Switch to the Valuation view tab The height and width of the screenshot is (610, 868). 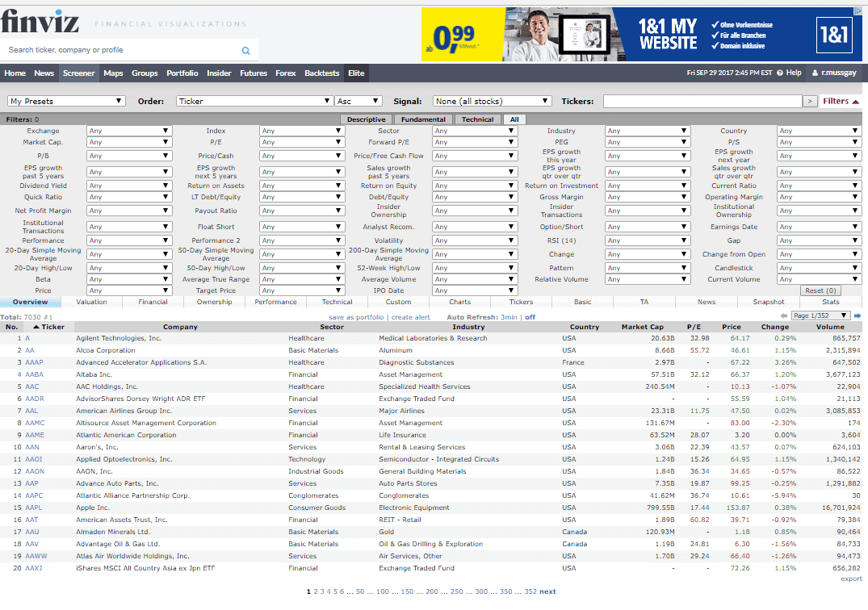pos(91,302)
